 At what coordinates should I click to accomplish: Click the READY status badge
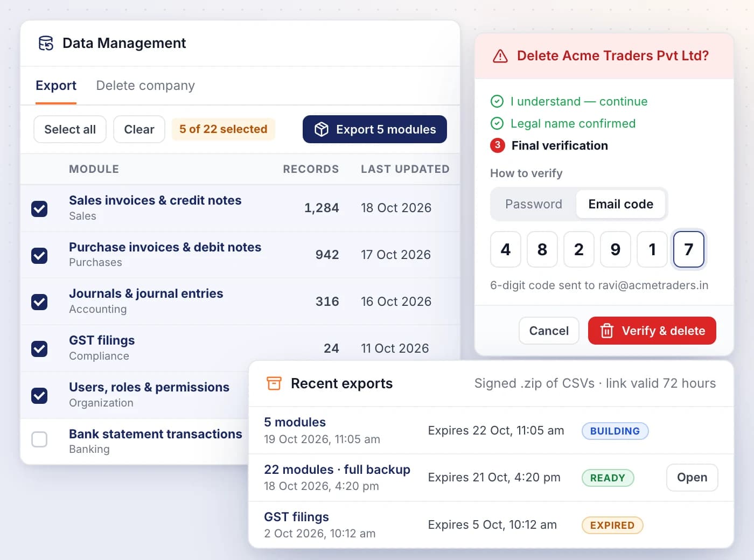coord(608,478)
